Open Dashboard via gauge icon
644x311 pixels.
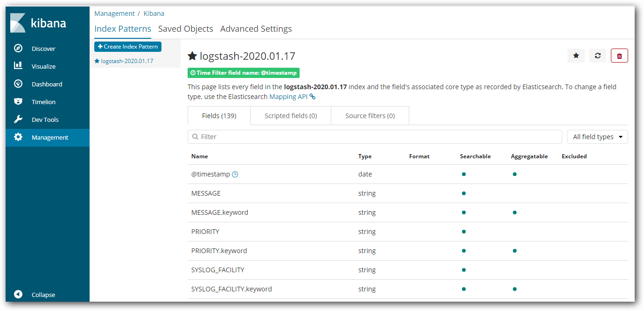(x=18, y=84)
